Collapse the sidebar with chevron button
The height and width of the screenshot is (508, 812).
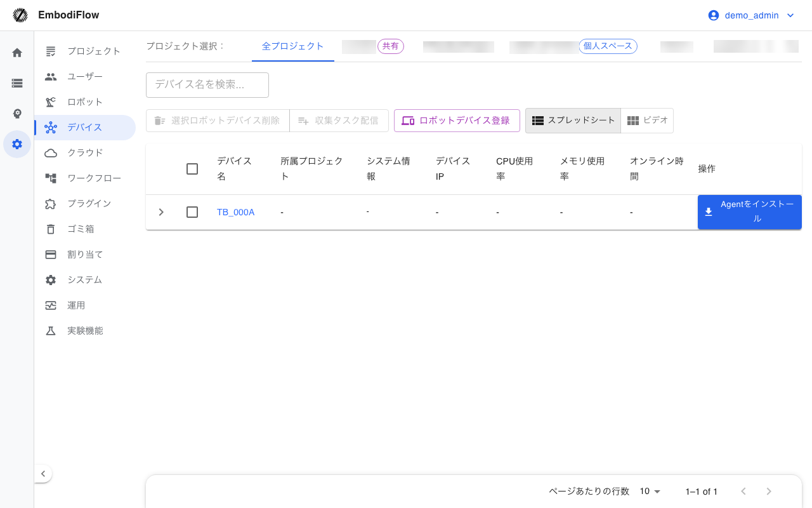coord(43,474)
